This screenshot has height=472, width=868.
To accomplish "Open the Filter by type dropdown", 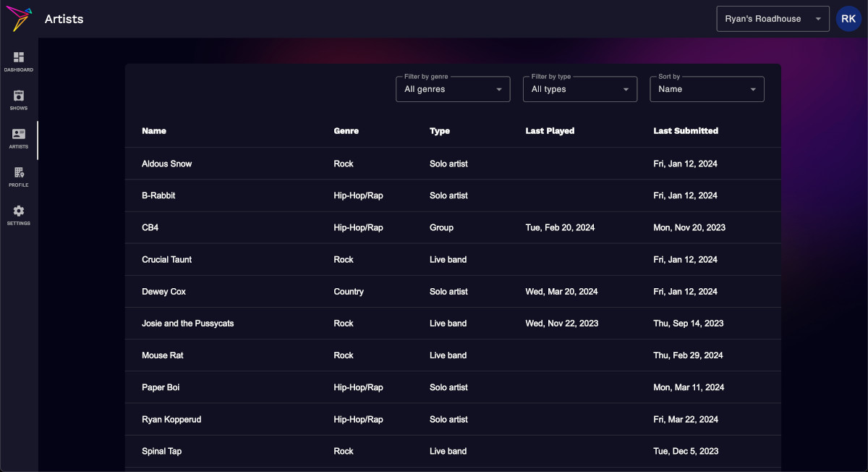I will 579,88.
